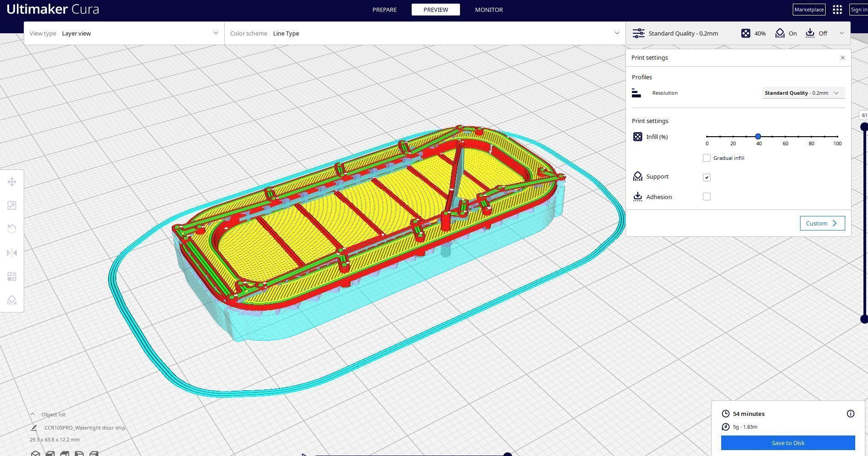Screen dimensions: 868x456
Task: Open the Per Model Settings tool
Action: (12, 277)
